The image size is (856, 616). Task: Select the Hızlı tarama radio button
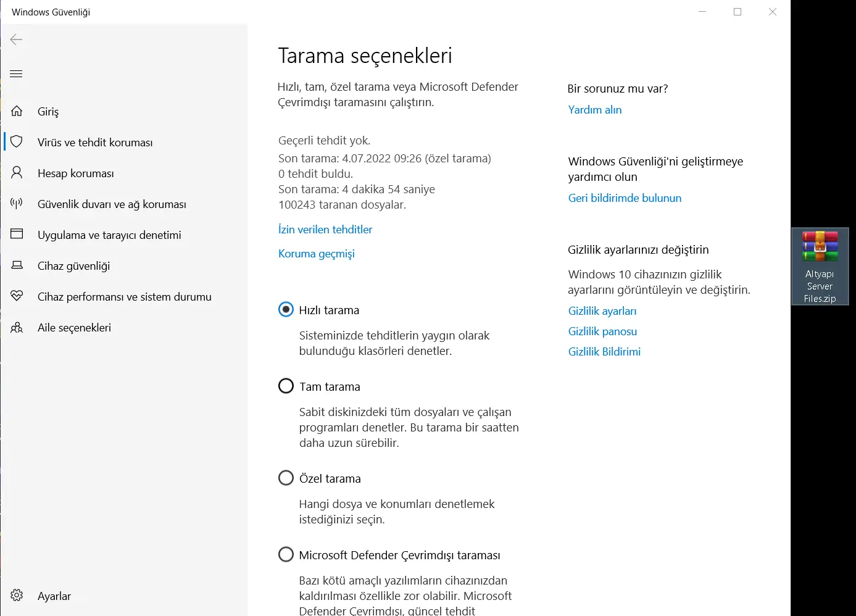point(286,309)
